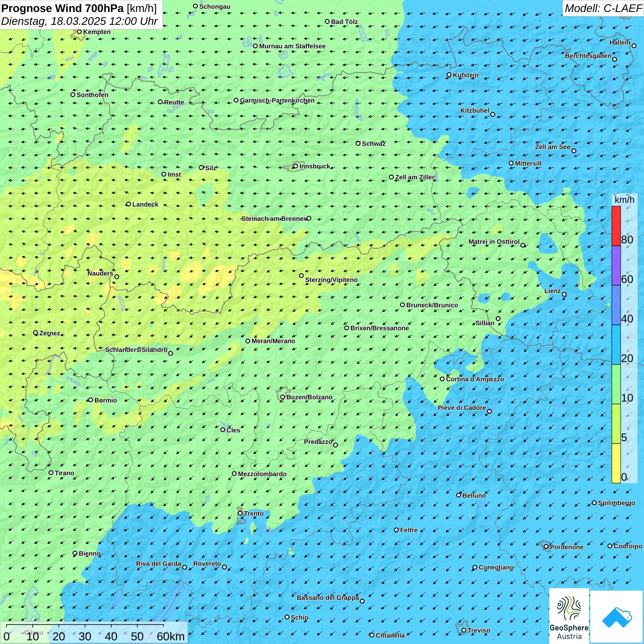Click the Trento city marker
Viewport: 644px width, 644px height.
tap(240, 513)
